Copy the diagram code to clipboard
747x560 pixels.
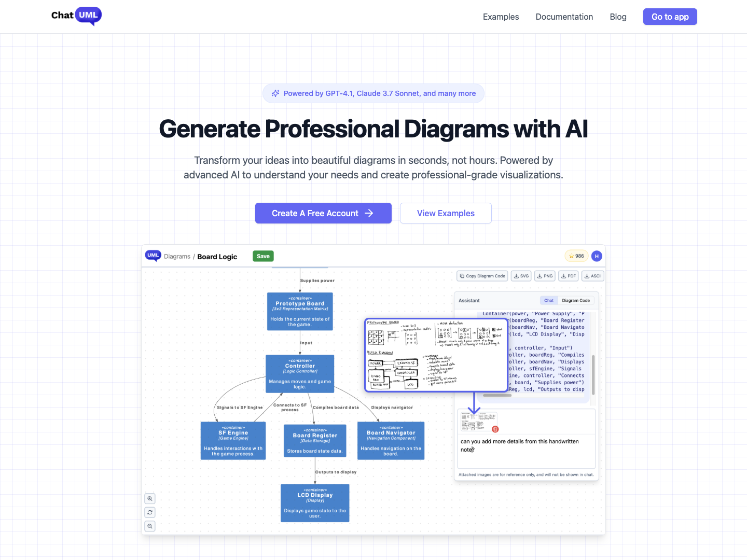(481, 275)
